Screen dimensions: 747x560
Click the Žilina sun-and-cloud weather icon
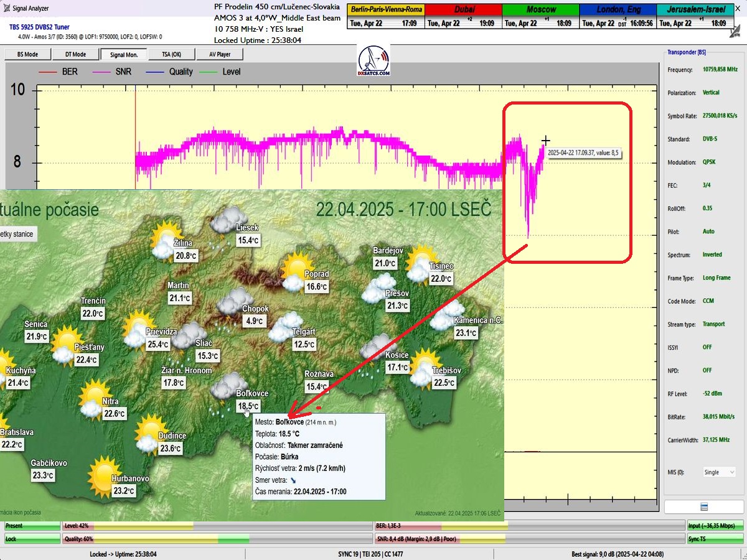point(164,241)
